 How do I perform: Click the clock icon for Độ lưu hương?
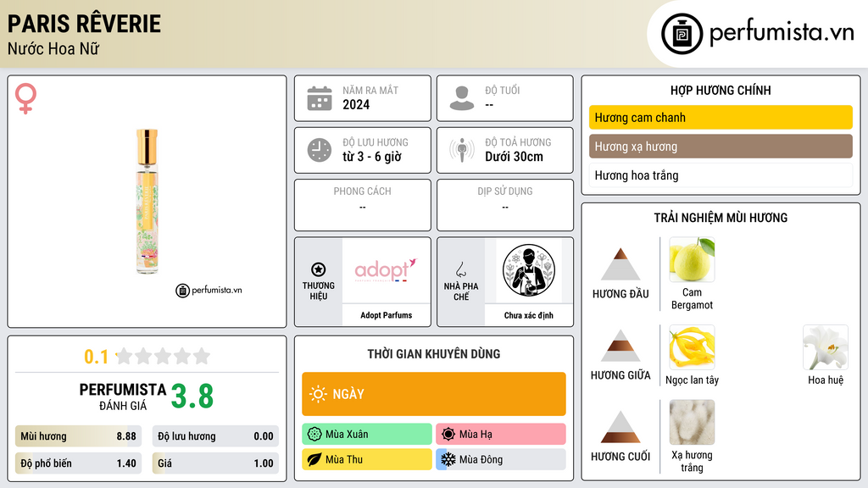coord(320,150)
